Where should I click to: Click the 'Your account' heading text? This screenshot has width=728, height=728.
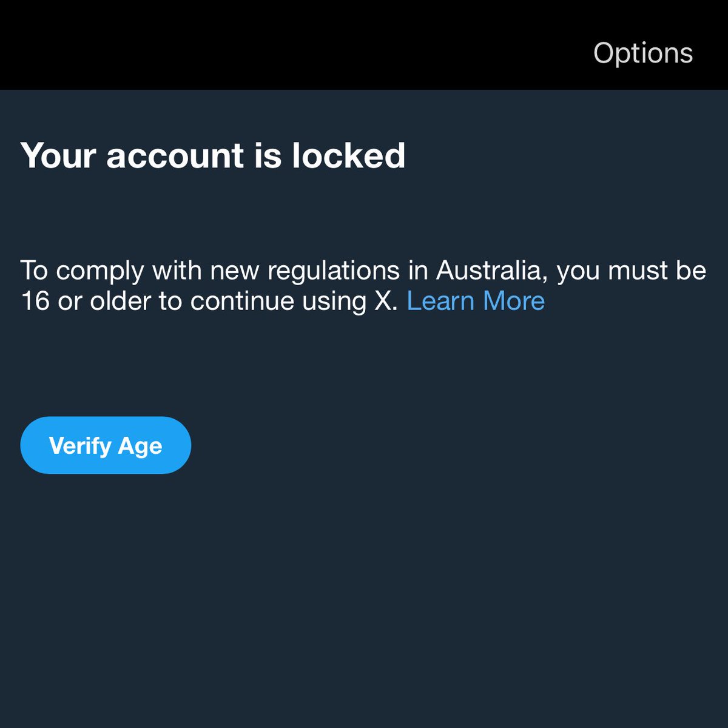tap(132, 155)
